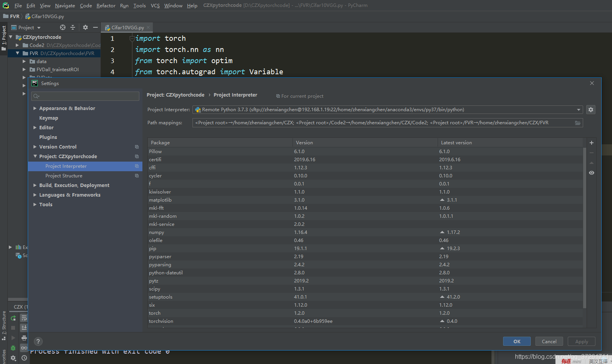Click the Settings help question mark
The image size is (612, 364).
pos(38,341)
